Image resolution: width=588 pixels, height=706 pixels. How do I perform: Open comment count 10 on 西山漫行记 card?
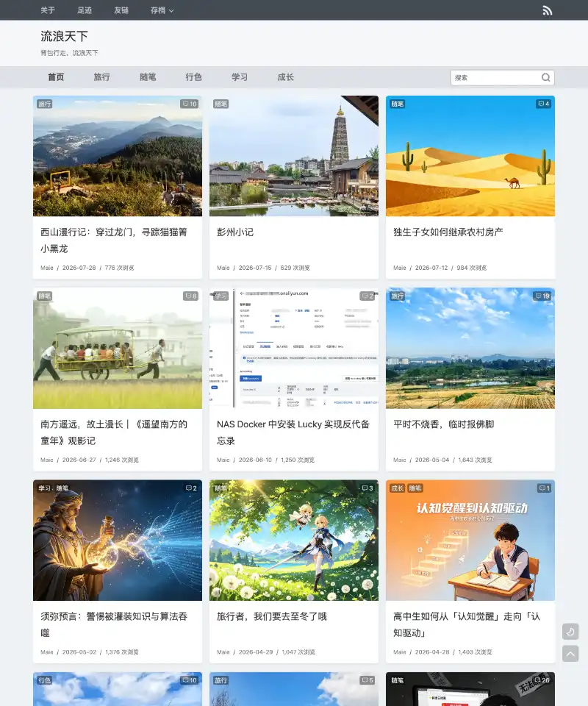[189, 104]
